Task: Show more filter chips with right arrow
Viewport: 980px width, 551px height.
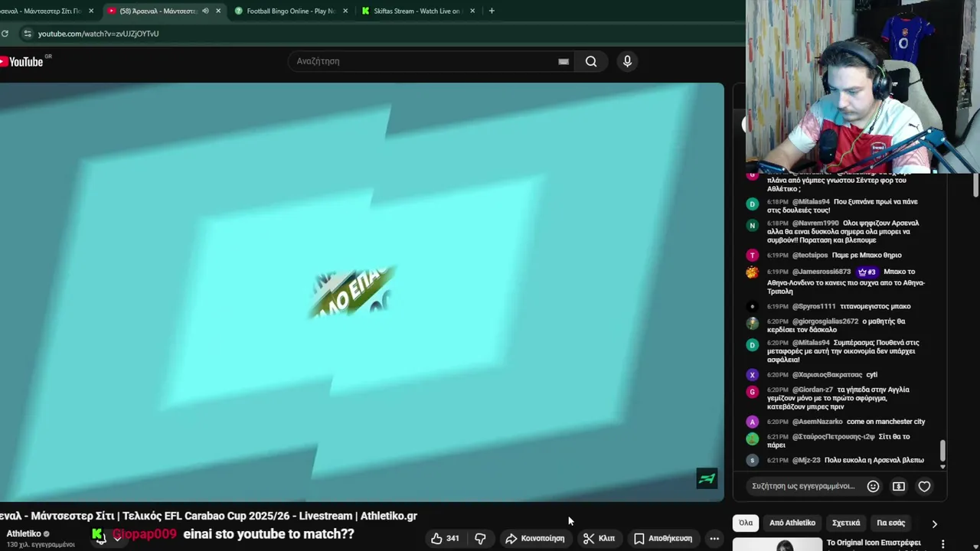Action: 934,523
